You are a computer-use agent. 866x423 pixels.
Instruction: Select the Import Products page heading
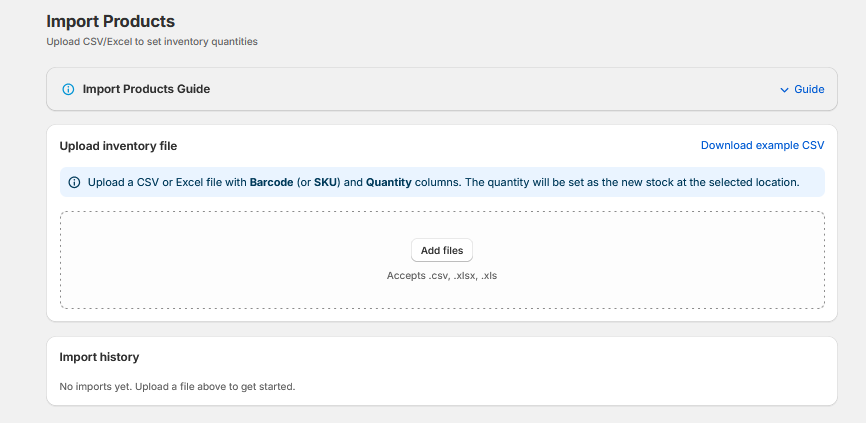[x=110, y=22]
